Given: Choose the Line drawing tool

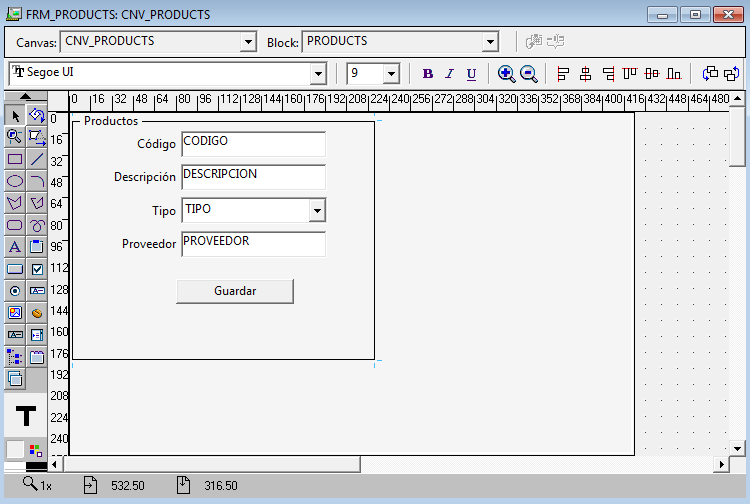Looking at the screenshot, I should pyautogui.click(x=37, y=159).
